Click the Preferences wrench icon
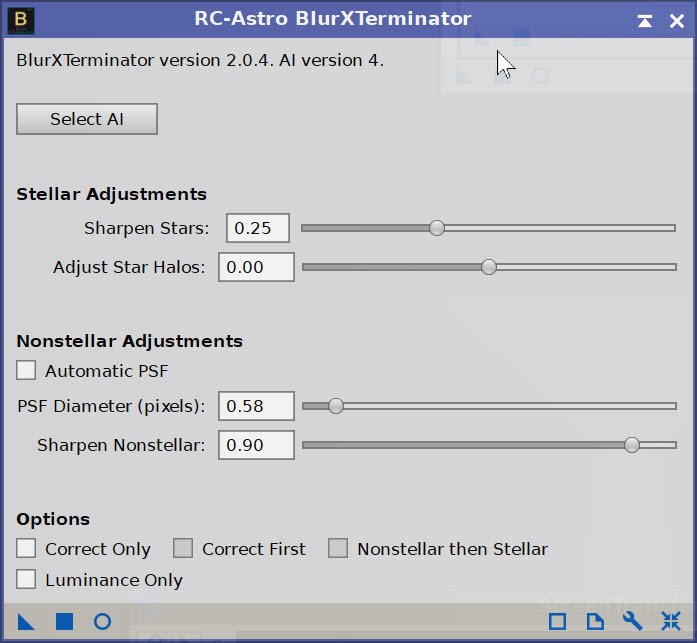This screenshot has width=697, height=643. pos(632,621)
